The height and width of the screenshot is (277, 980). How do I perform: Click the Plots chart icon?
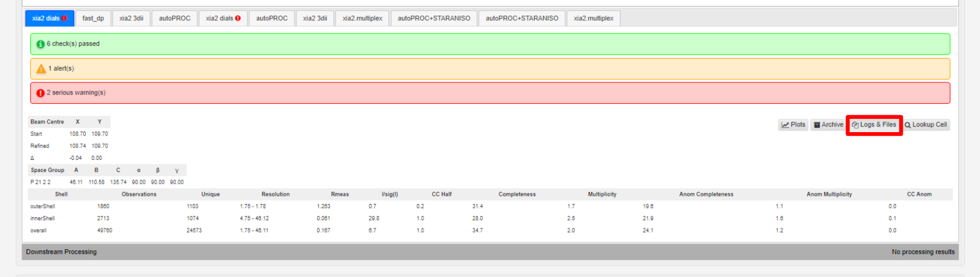785,125
